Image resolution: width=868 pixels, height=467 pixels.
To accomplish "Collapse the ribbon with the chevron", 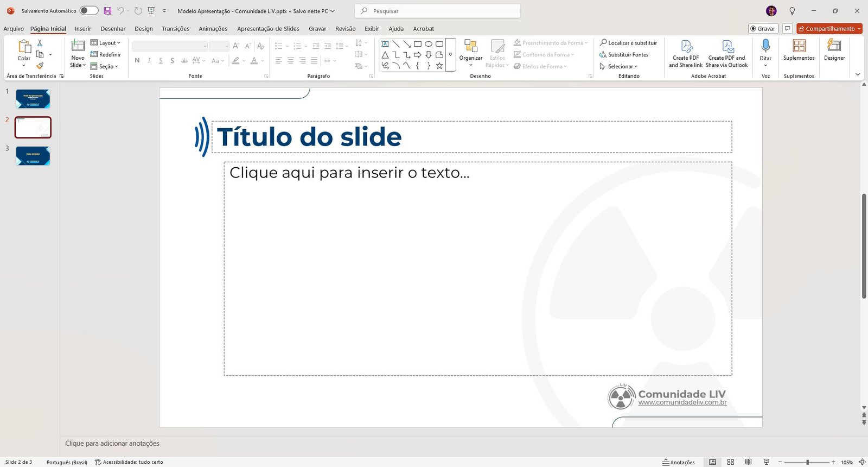I will [x=858, y=74].
